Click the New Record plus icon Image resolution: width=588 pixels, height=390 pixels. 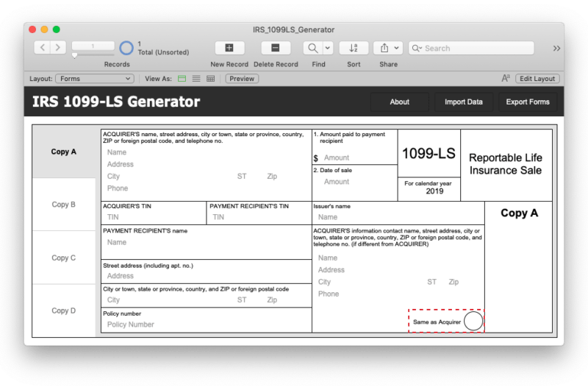tap(229, 48)
